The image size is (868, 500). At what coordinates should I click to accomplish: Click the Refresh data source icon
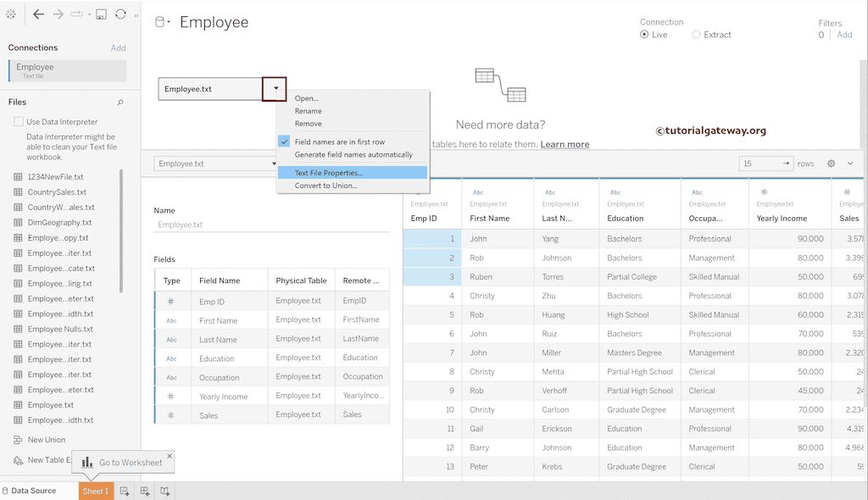120,14
